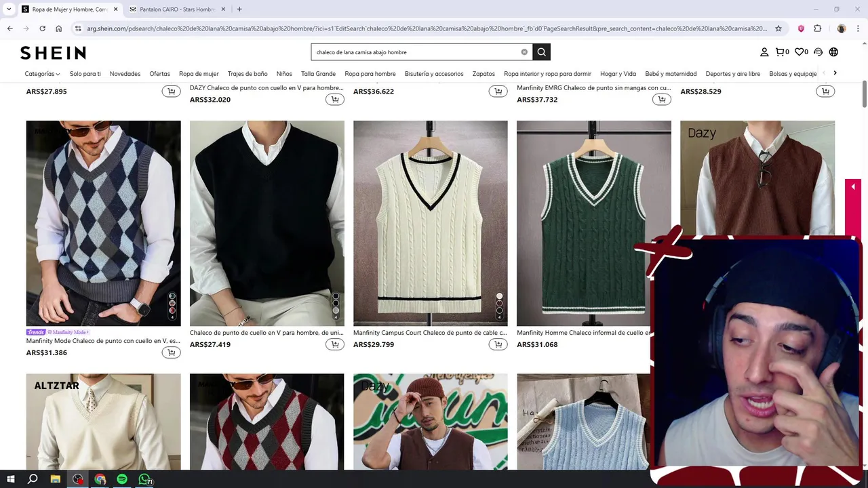This screenshot has height=488, width=868.
Task: Open Manfinity Mode Chaleco product title
Action: coord(103,341)
